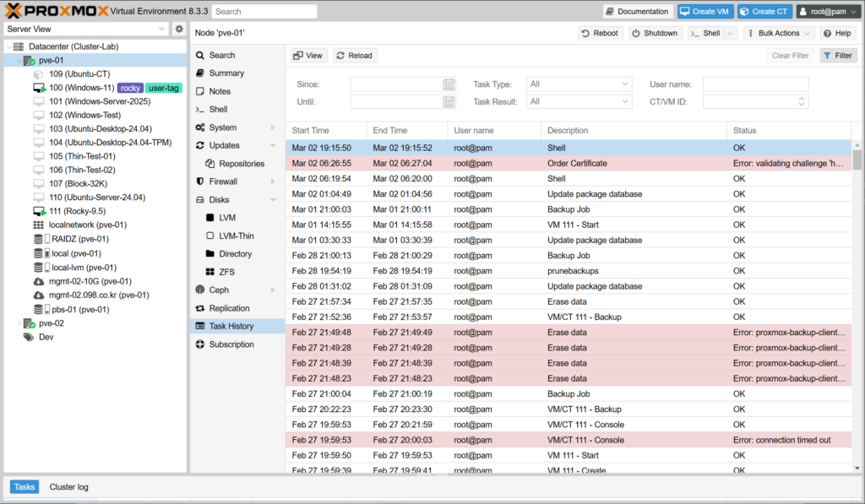
Task: Open the Subscription page
Action: 231,344
